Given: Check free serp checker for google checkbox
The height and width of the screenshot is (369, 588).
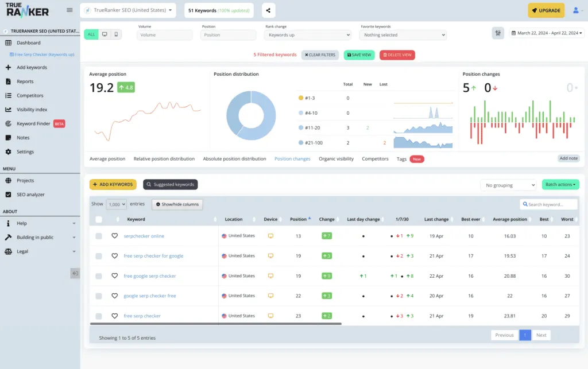Looking at the screenshot, I should [x=99, y=256].
